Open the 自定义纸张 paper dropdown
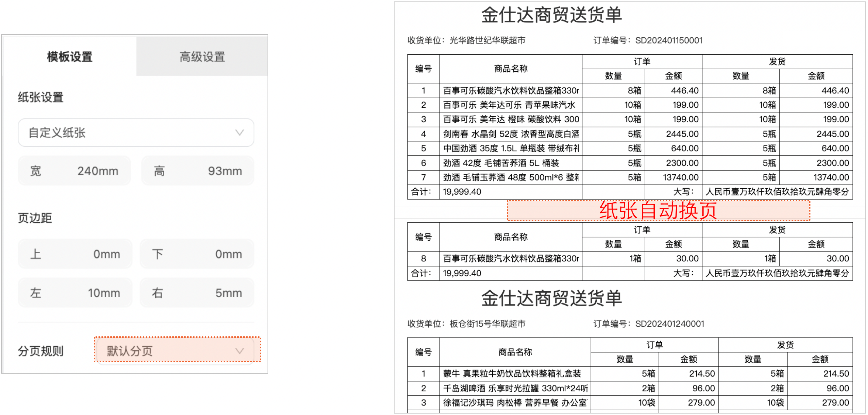 (136, 133)
